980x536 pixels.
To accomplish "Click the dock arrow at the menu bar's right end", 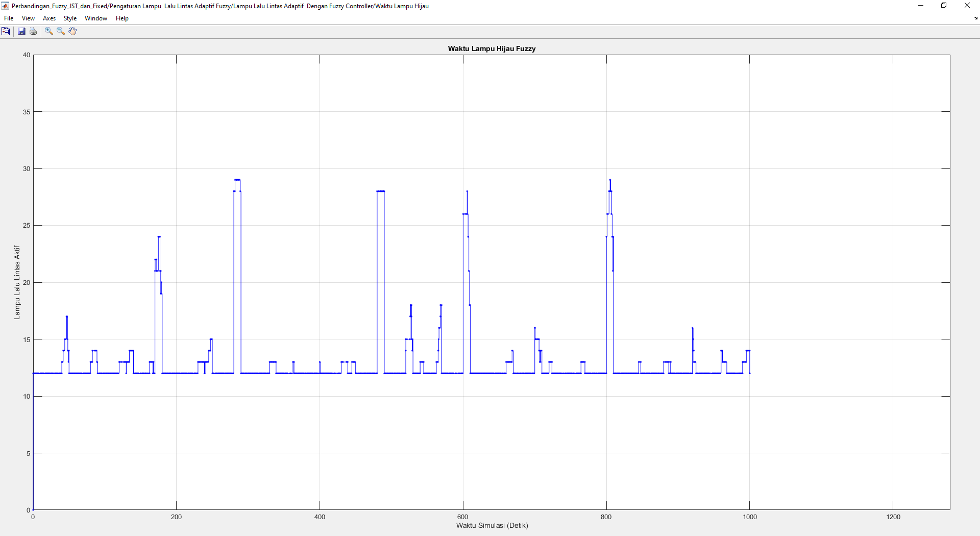I will pyautogui.click(x=975, y=18).
